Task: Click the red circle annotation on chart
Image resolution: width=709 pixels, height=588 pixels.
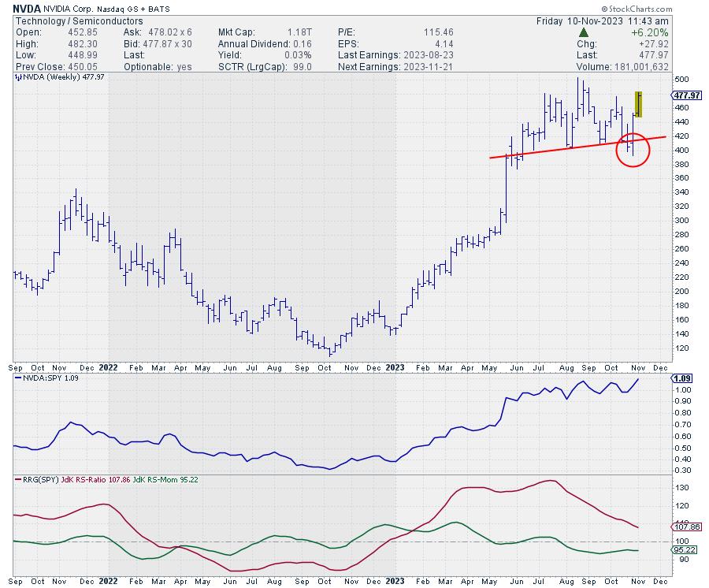Action: (632, 148)
